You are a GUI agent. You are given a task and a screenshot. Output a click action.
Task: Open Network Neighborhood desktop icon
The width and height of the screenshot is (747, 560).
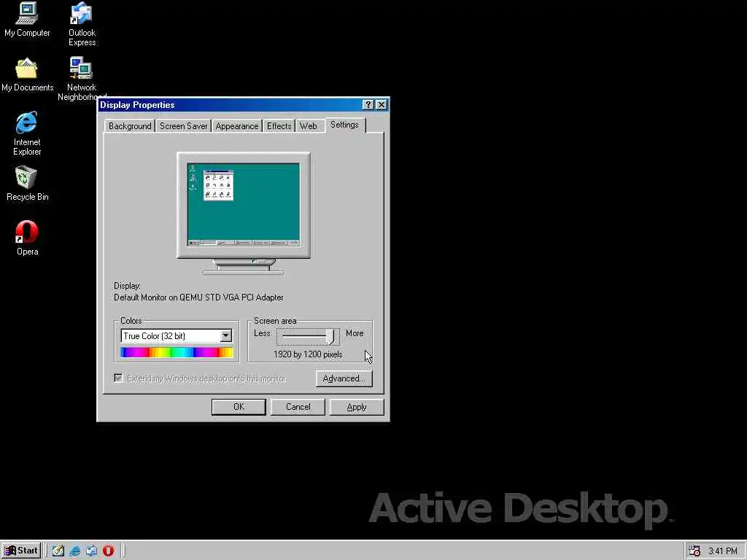[82, 79]
